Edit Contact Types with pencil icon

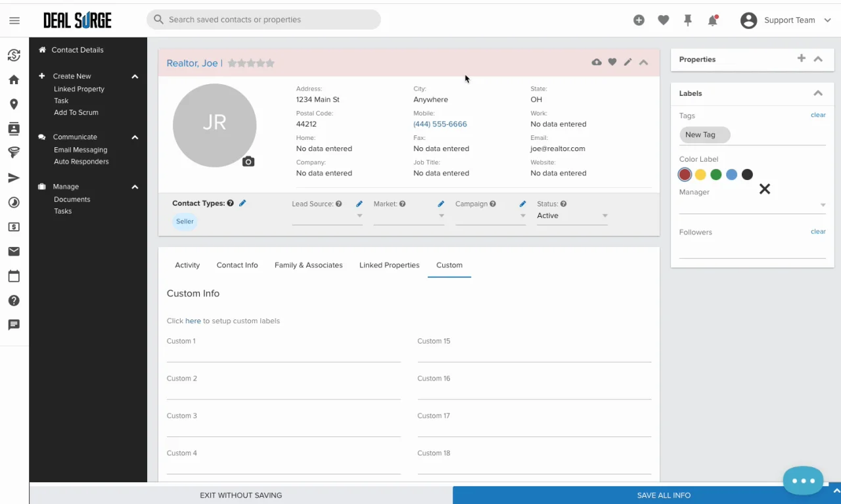[x=242, y=204]
